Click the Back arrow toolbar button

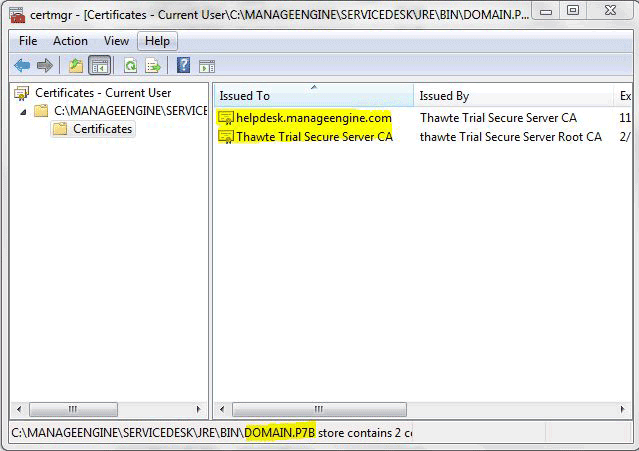coord(21,66)
